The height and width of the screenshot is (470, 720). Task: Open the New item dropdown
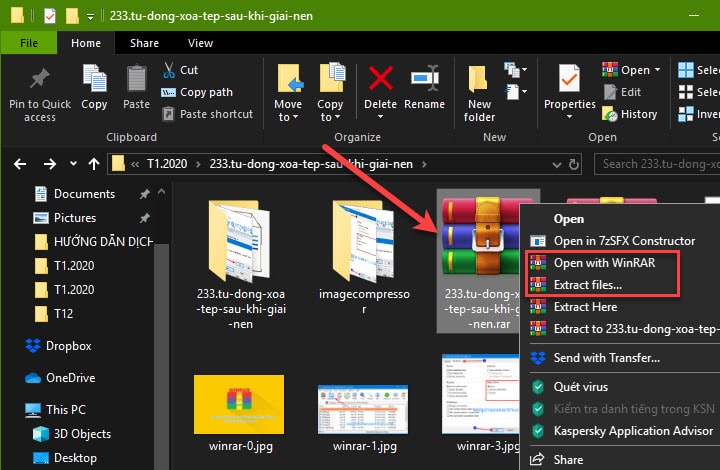pos(516,70)
